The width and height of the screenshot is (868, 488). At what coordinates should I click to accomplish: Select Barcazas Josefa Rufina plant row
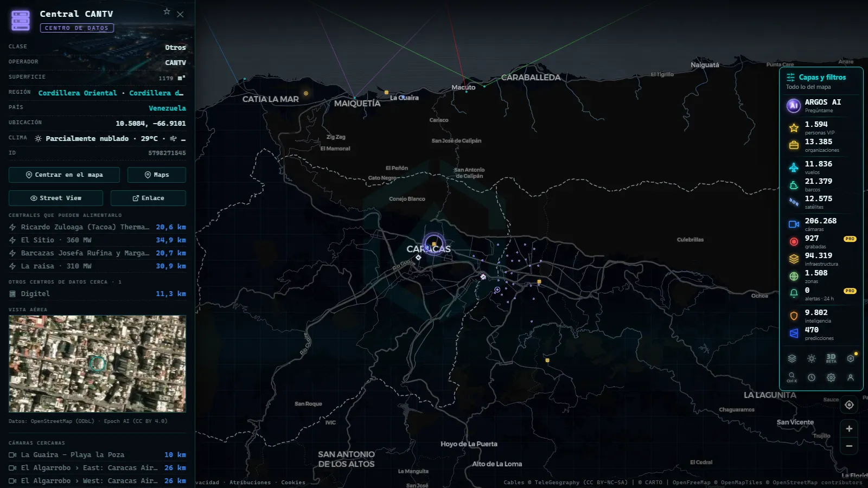[97, 253]
